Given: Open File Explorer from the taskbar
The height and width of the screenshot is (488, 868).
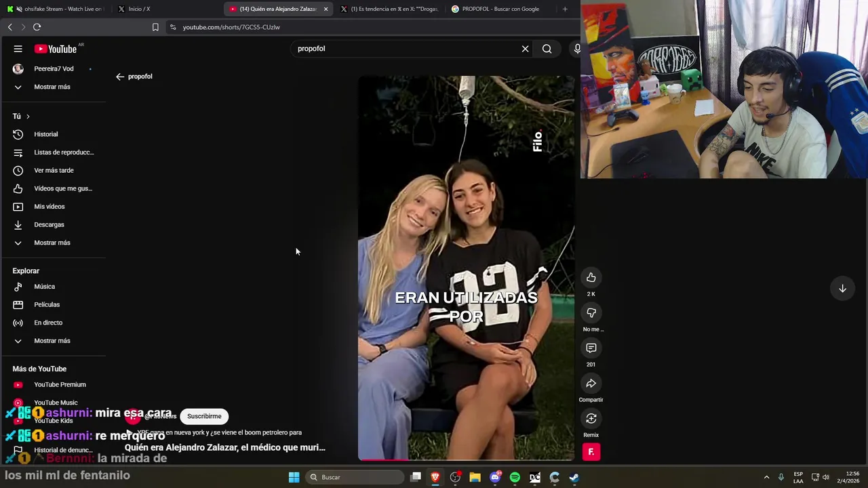Looking at the screenshot, I should coord(475,477).
